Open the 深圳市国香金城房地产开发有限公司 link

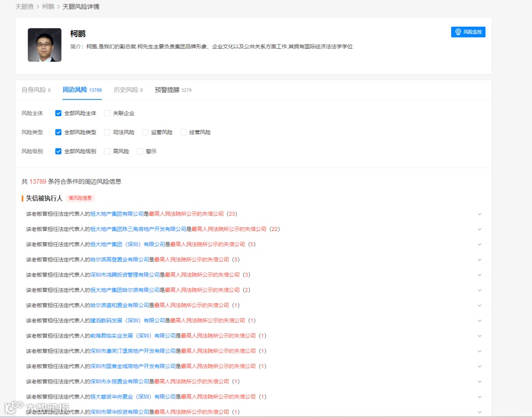pyautogui.click(x=133, y=366)
